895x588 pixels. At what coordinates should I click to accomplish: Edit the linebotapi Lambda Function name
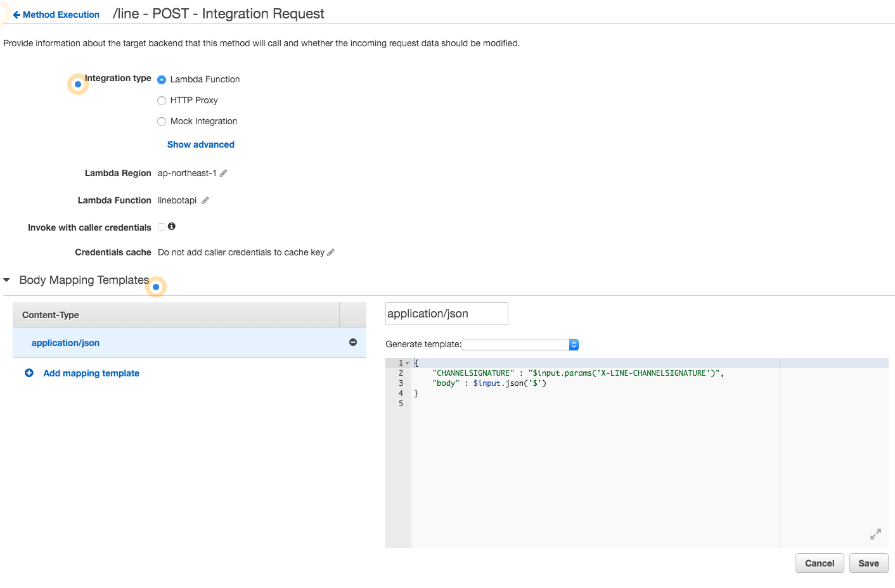tap(205, 200)
